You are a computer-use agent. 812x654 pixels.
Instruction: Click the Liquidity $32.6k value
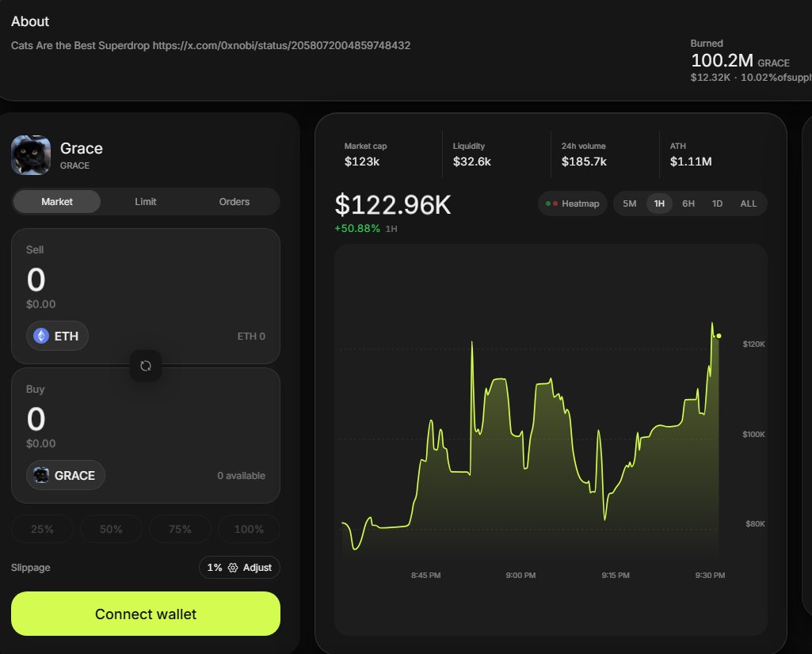[472, 162]
